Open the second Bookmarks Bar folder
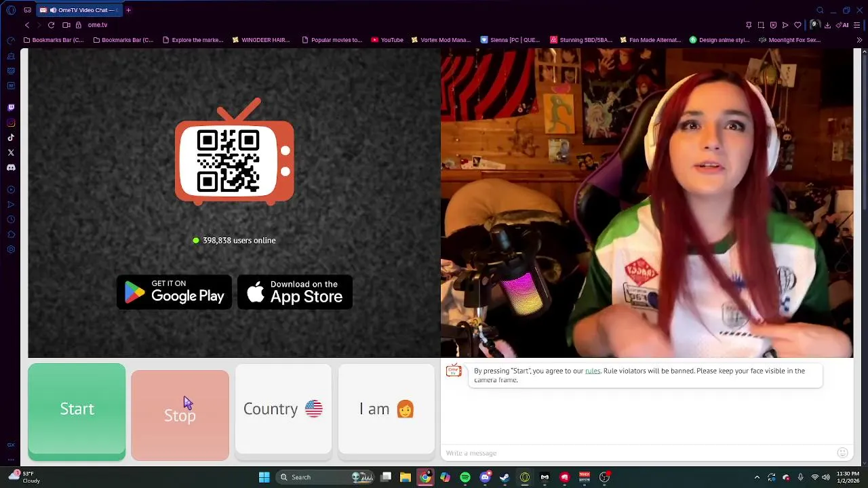Viewport: 868px width, 488px height. (123, 40)
